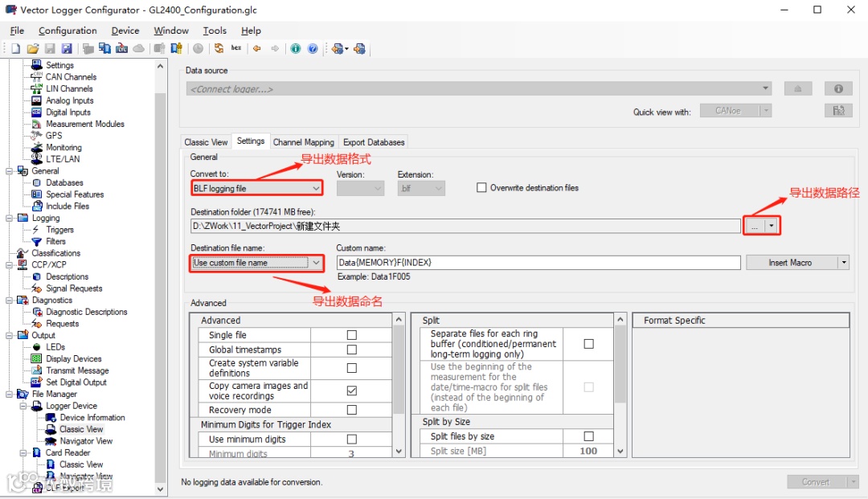Click the CANoe quick view button
The height and width of the screenshot is (499, 868).
(x=729, y=111)
